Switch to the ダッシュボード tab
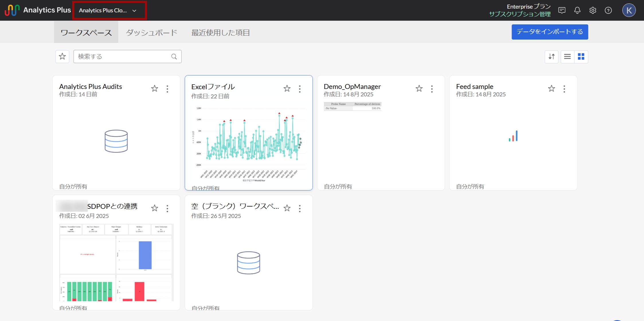This screenshot has width=644, height=321. point(152,33)
